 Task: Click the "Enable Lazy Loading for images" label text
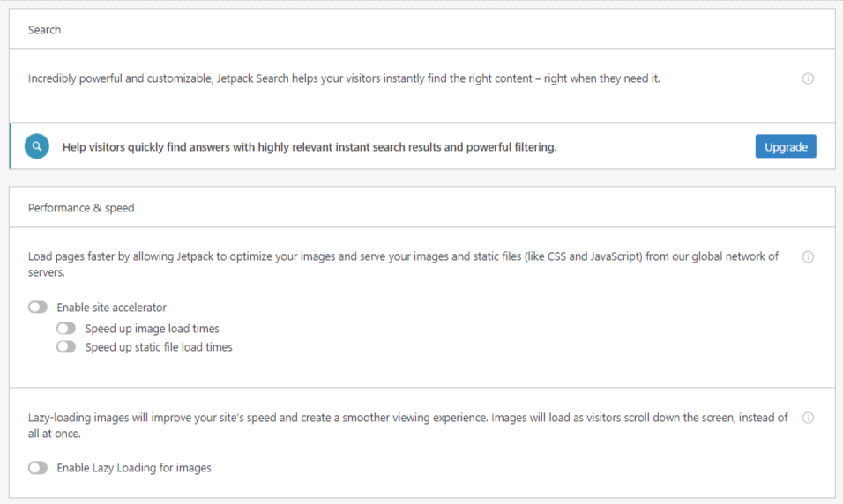click(134, 468)
